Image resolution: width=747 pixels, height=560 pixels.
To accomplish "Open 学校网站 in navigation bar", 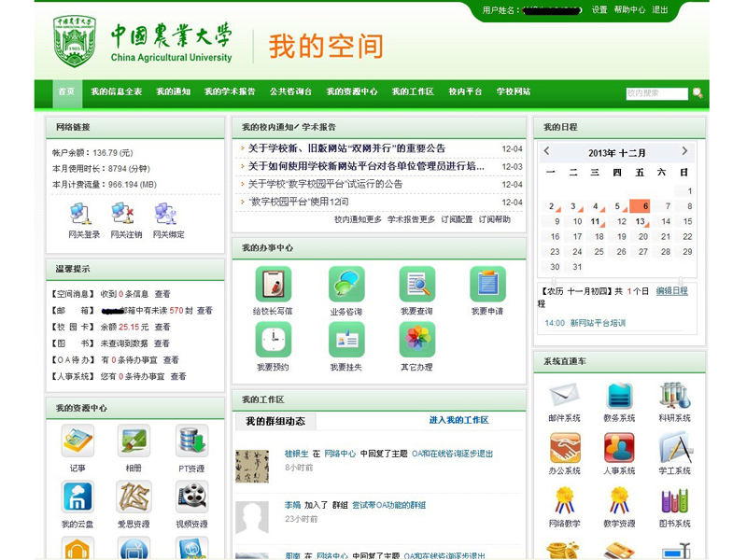I will tap(514, 91).
